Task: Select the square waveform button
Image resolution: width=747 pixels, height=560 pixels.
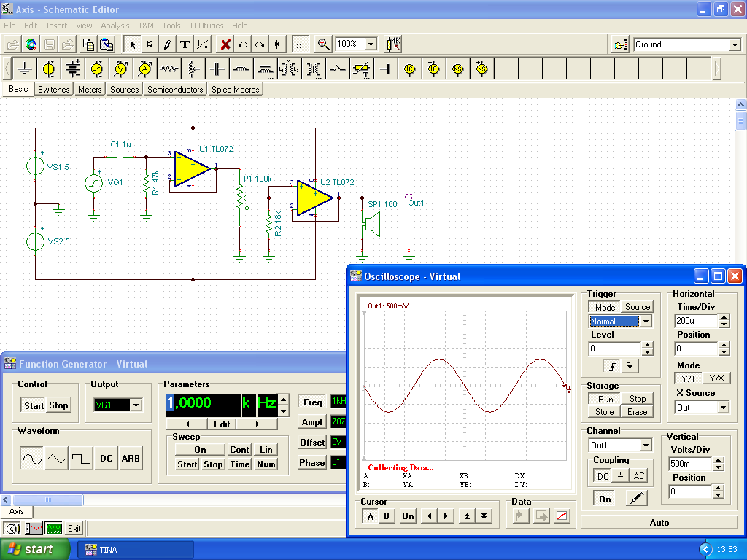Action: coord(80,459)
